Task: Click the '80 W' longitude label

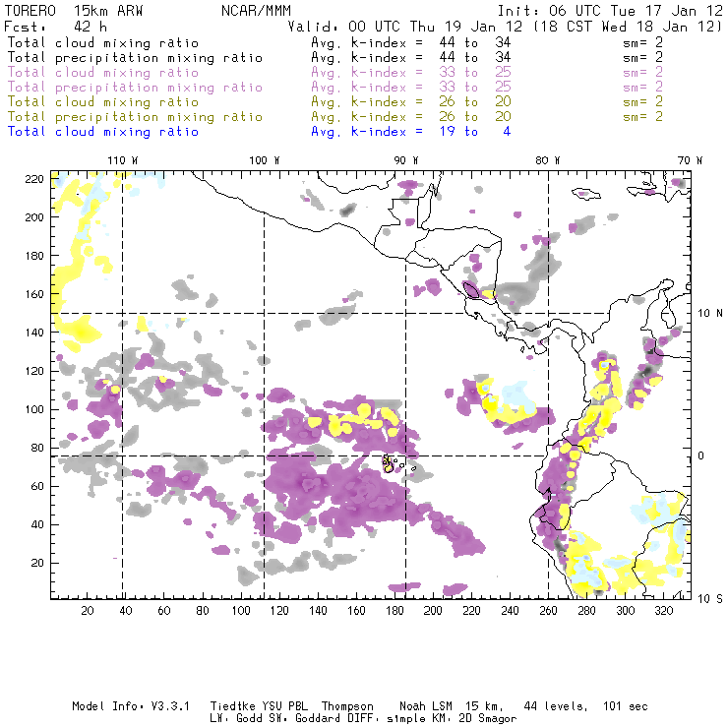Action: coord(547,160)
